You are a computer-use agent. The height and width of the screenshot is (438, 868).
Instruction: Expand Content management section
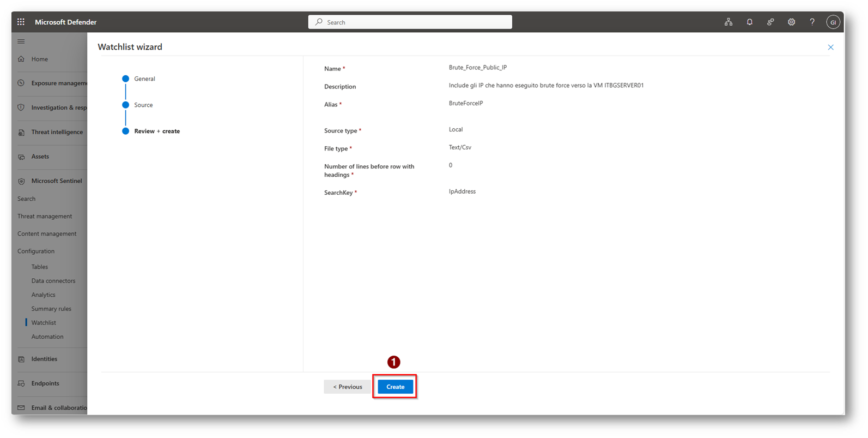(x=47, y=233)
